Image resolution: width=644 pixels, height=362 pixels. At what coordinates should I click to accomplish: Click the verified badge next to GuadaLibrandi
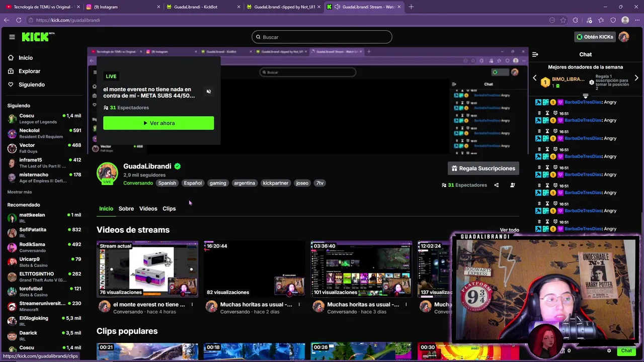pos(178,166)
